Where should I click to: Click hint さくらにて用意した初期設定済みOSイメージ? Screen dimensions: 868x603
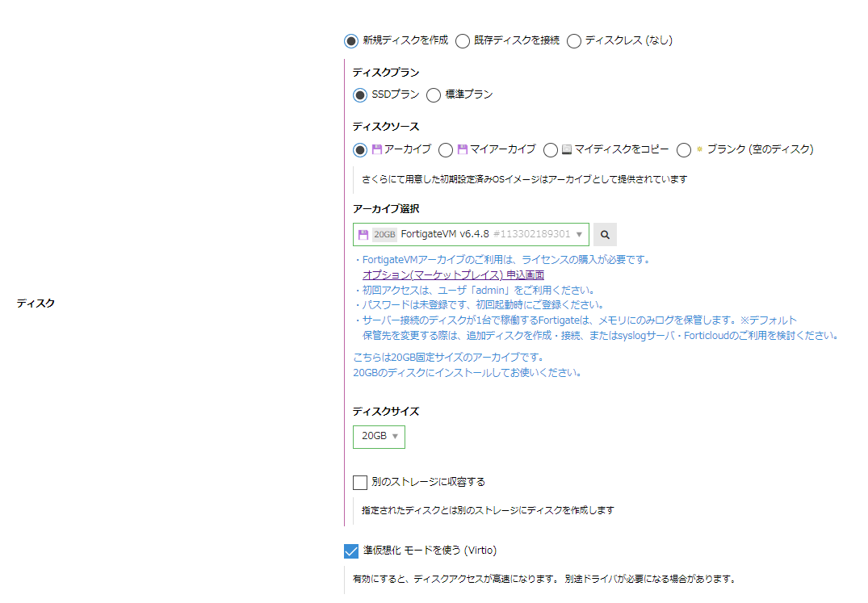(x=524, y=179)
